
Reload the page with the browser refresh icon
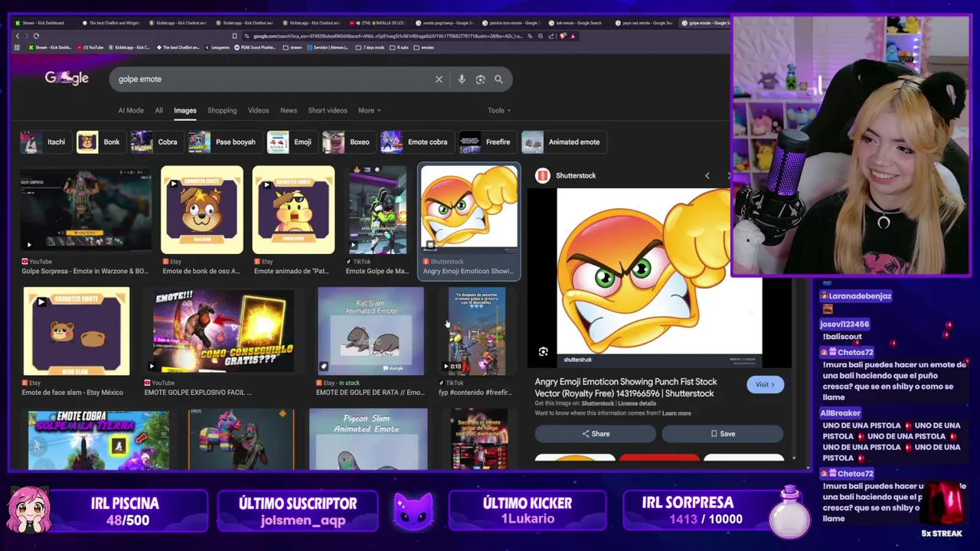click(x=36, y=36)
